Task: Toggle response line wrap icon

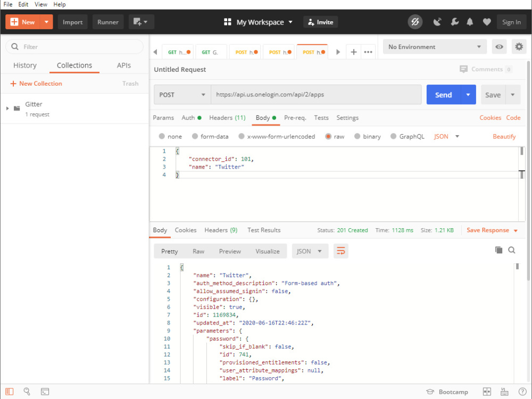Action: click(340, 251)
